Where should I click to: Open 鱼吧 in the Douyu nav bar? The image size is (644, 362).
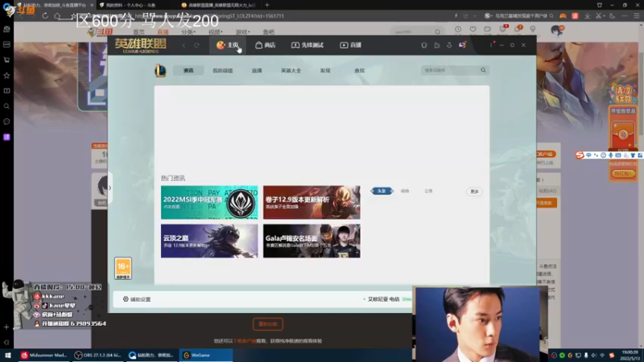click(x=269, y=32)
